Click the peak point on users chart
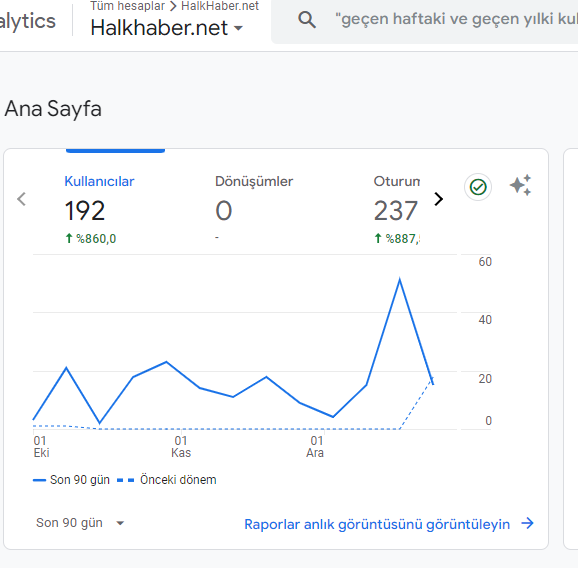The height and width of the screenshot is (568, 578). pos(400,280)
